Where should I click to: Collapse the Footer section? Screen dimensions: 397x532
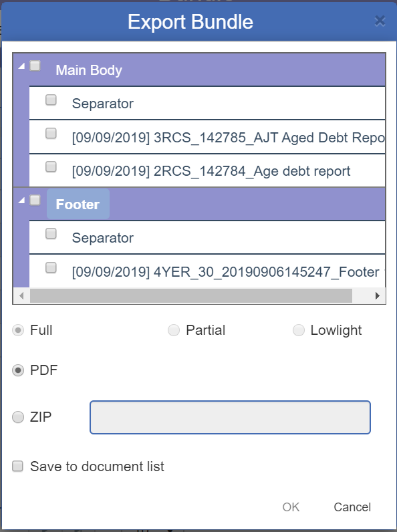point(21,201)
